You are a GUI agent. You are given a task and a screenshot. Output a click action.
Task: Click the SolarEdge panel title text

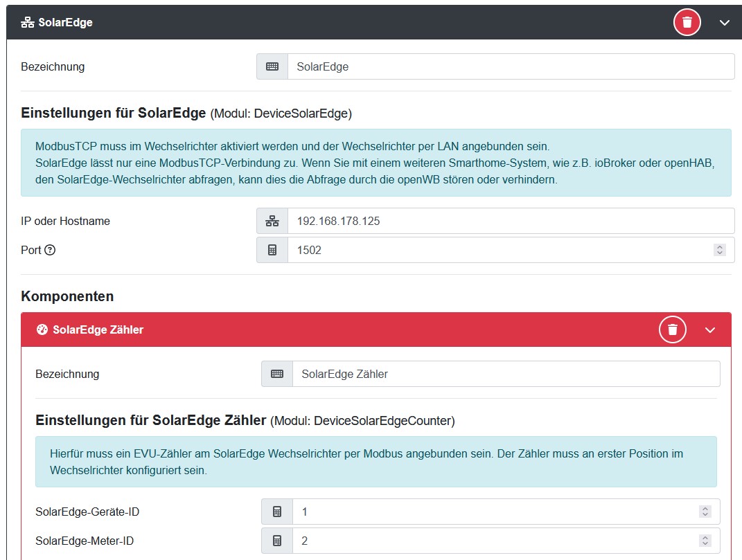(x=65, y=22)
